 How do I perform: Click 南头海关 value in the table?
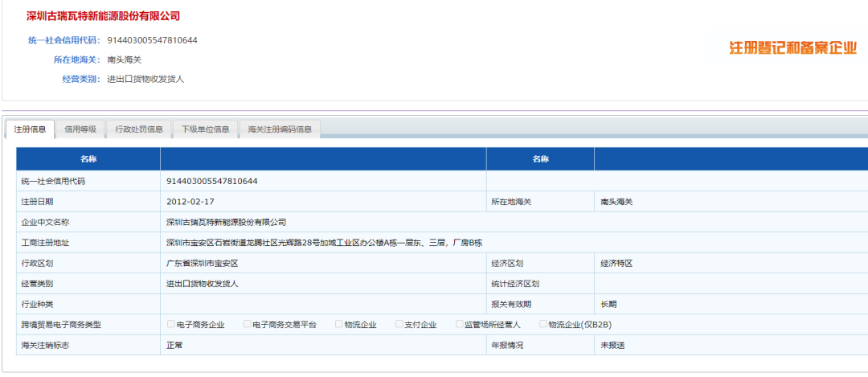tap(616, 202)
